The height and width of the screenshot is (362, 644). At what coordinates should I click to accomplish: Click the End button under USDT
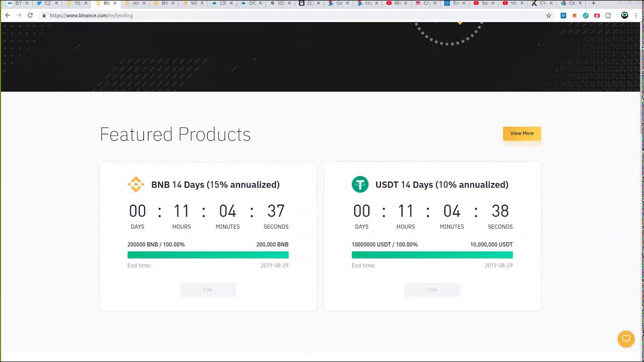(x=432, y=290)
